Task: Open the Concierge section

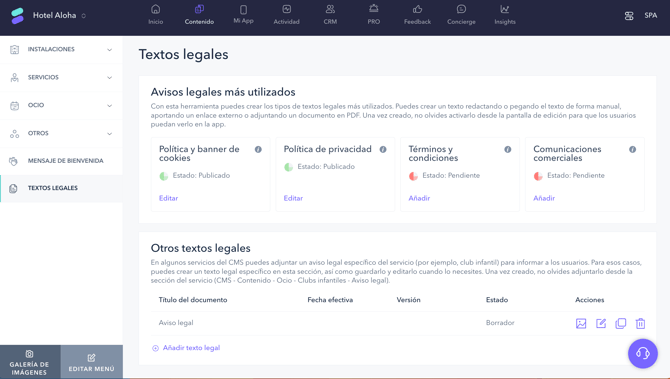Action: [461, 15]
